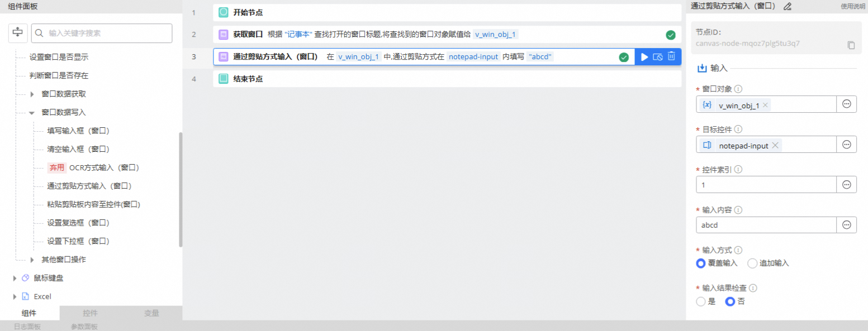Select 设置窗口是否显示 component

click(x=59, y=57)
